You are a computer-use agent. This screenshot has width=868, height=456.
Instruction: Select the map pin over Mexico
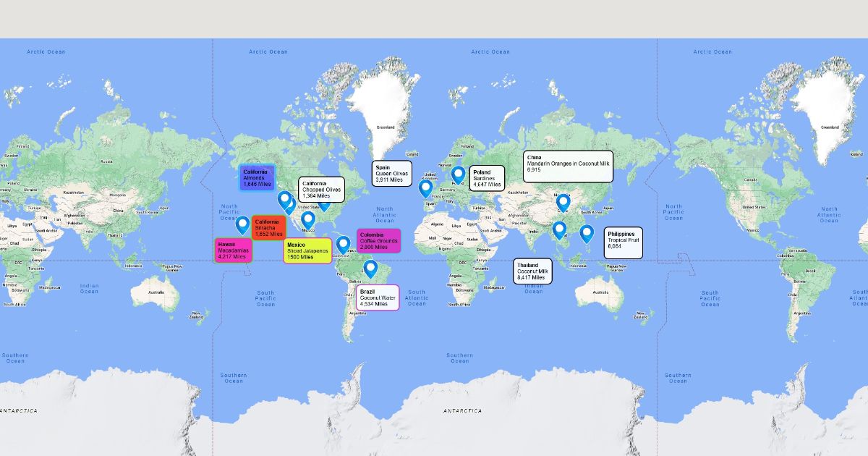pyautogui.click(x=308, y=219)
